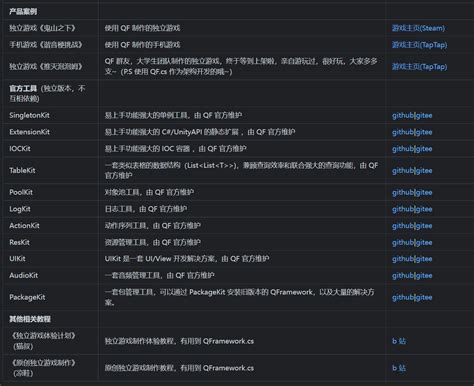Open the github link for TableKit

[x=402, y=170]
